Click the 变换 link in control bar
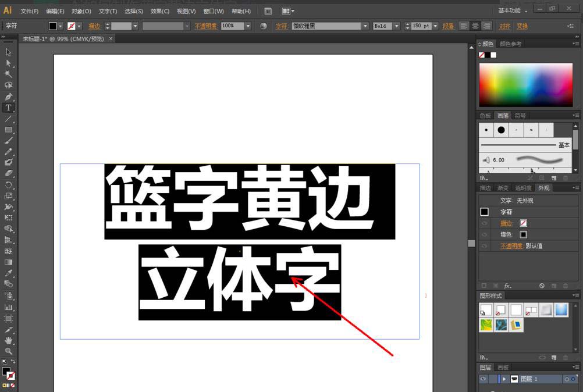 coord(522,26)
